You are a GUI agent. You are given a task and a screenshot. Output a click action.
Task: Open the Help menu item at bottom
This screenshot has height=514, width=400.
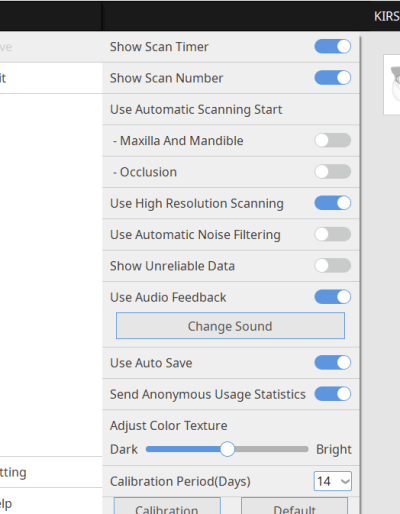tap(51, 501)
